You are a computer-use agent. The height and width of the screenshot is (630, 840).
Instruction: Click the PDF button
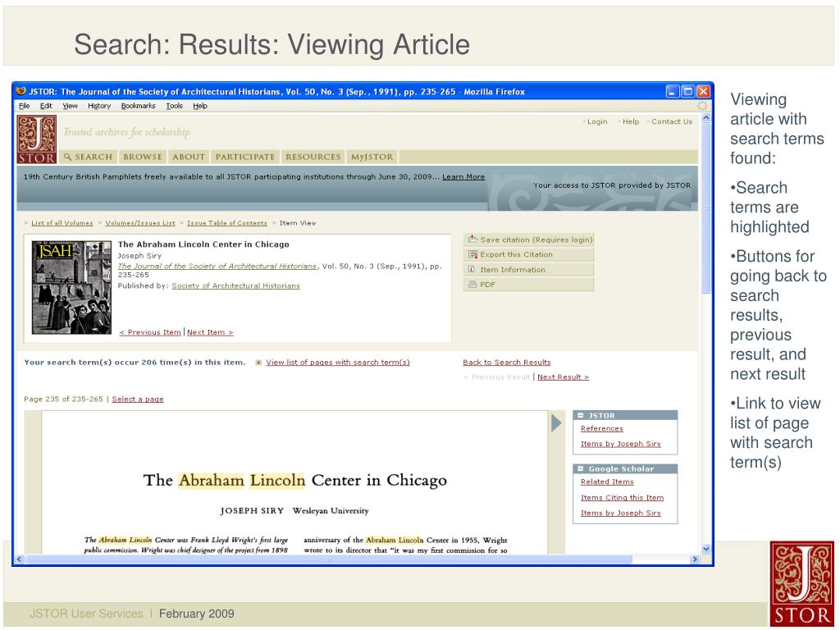click(x=529, y=285)
